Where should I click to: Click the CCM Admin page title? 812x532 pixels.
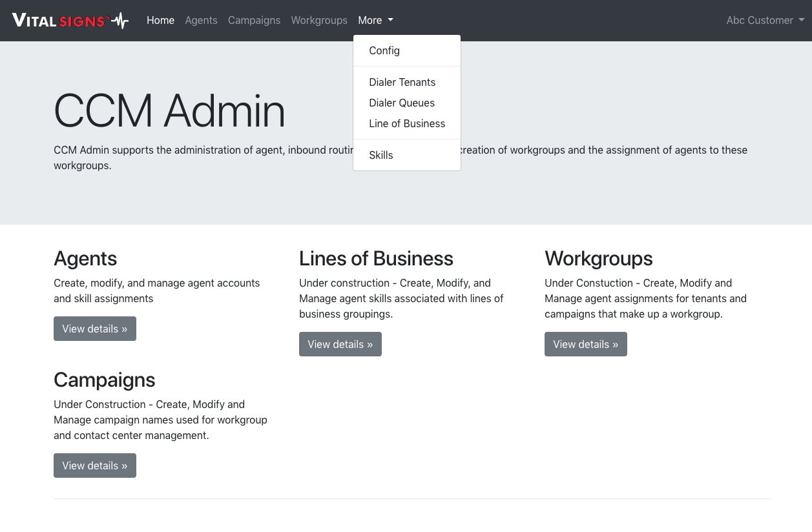pos(169,111)
